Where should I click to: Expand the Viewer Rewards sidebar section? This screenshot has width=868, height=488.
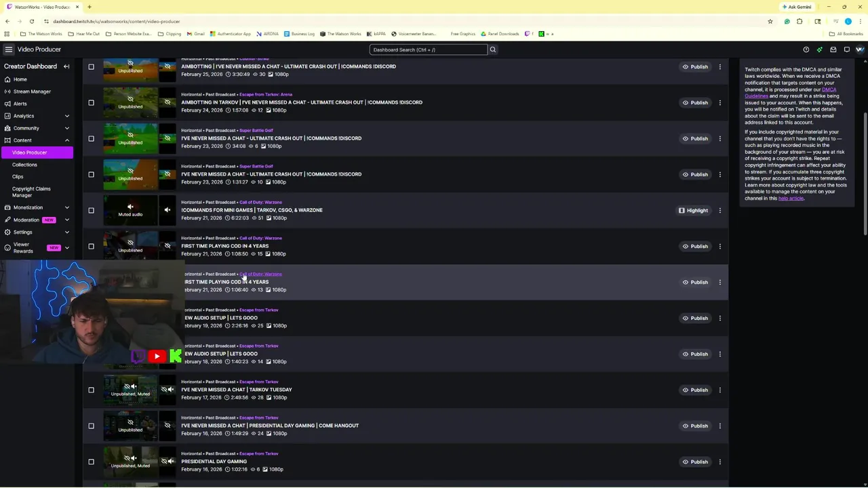pyautogui.click(x=66, y=247)
